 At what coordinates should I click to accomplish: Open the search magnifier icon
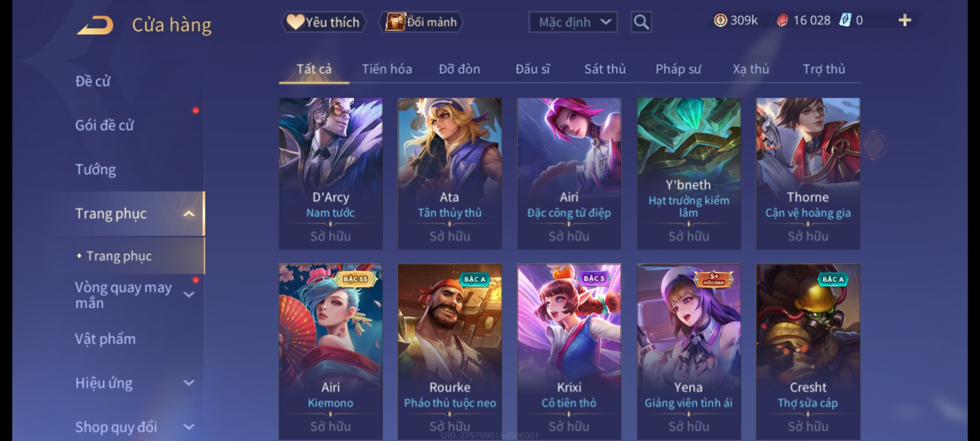(641, 22)
